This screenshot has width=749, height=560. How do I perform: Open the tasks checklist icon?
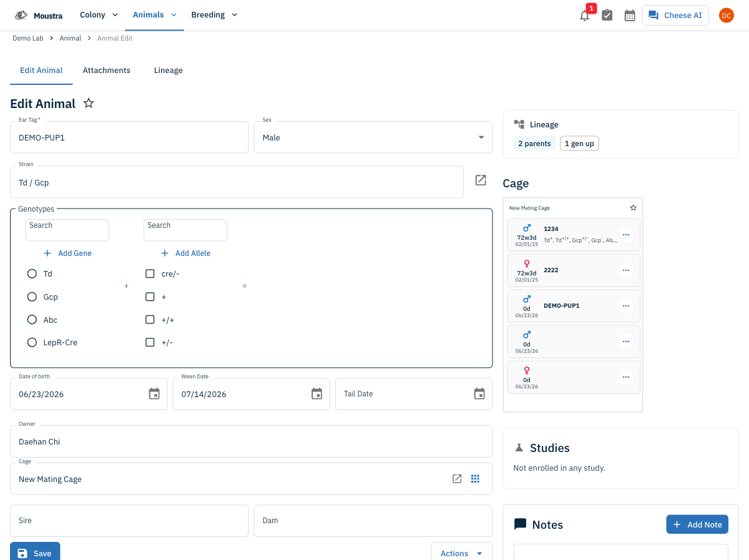point(607,16)
